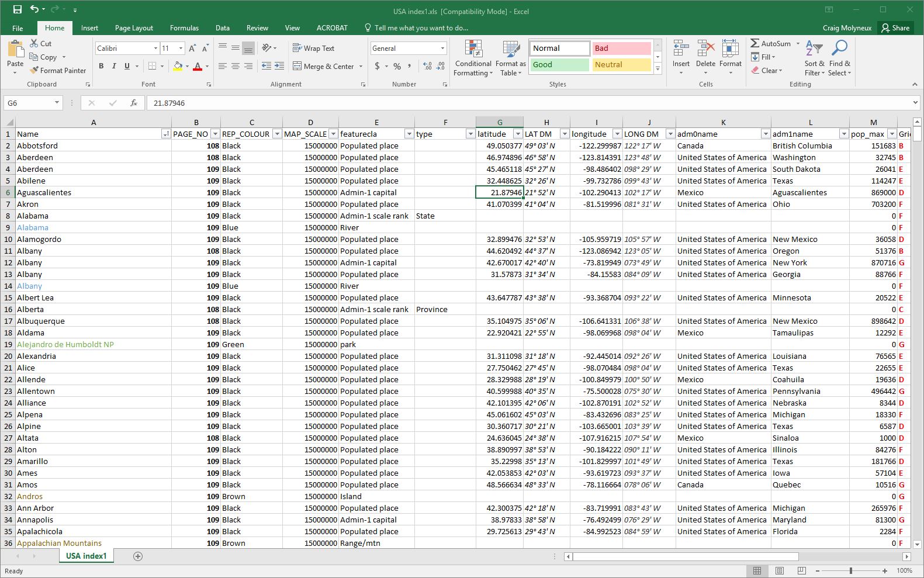Viewport: 924px width, 578px height.
Task: Increase decimal places shown
Action: pos(427,66)
